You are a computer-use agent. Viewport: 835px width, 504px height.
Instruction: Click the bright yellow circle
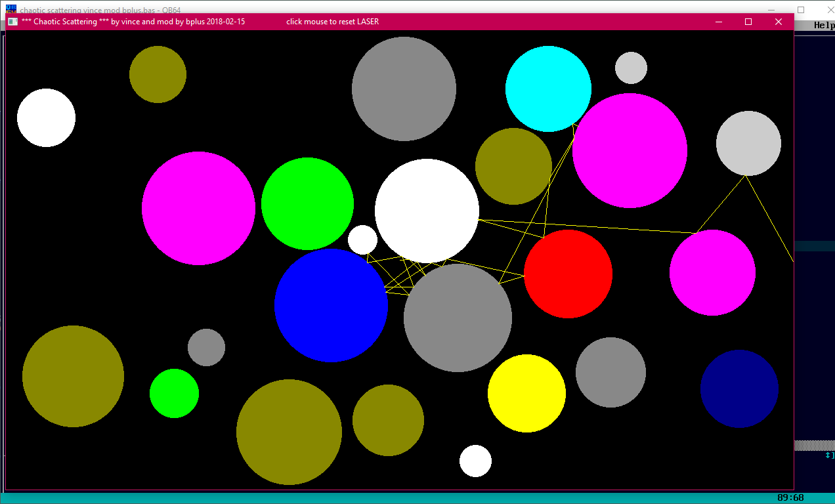(526, 393)
